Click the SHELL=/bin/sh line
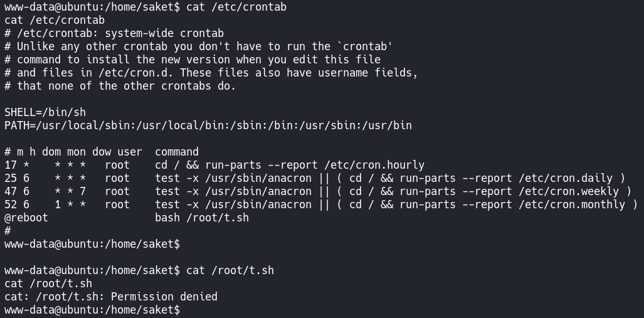This screenshot has height=318, width=644. pyautogui.click(x=45, y=112)
